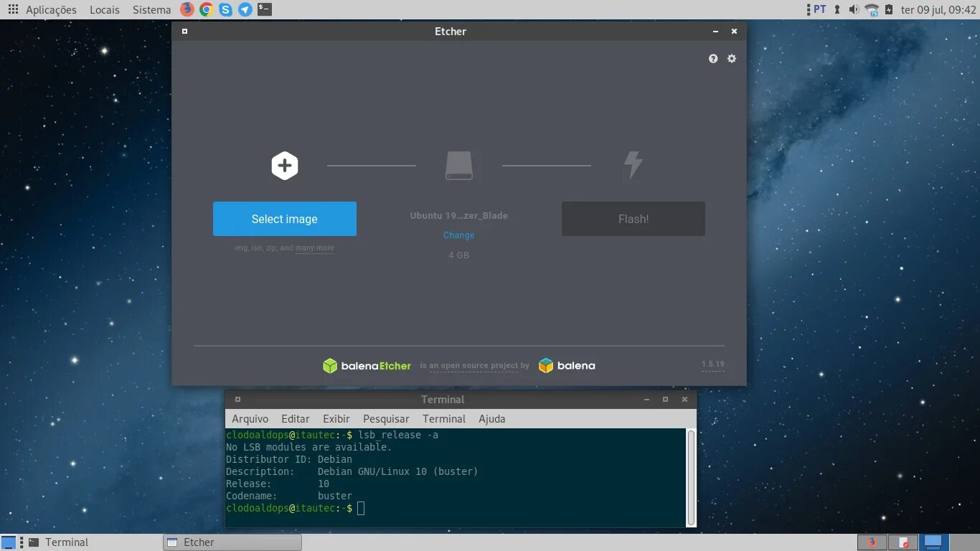This screenshot has height=551, width=980.
Task: Click the Wi-Fi network icon
Action: click(x=872, y=9)
